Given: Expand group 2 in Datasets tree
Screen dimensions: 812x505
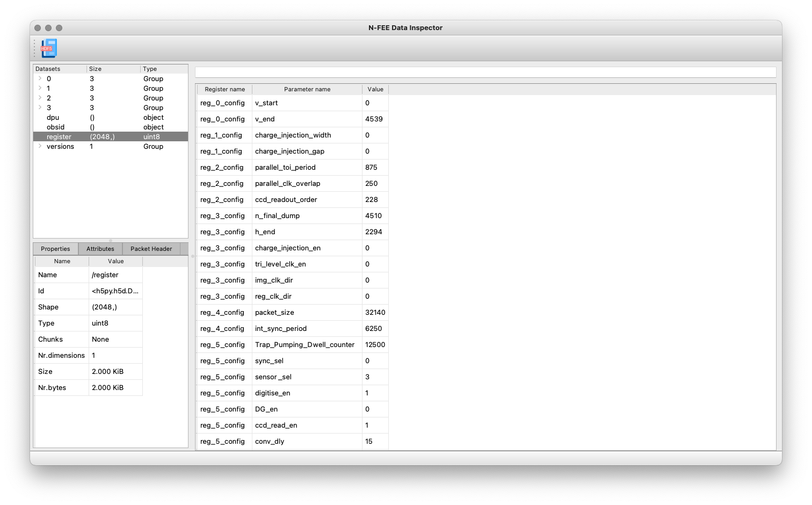Looking at the screenshot, I should tap(40, 98).
